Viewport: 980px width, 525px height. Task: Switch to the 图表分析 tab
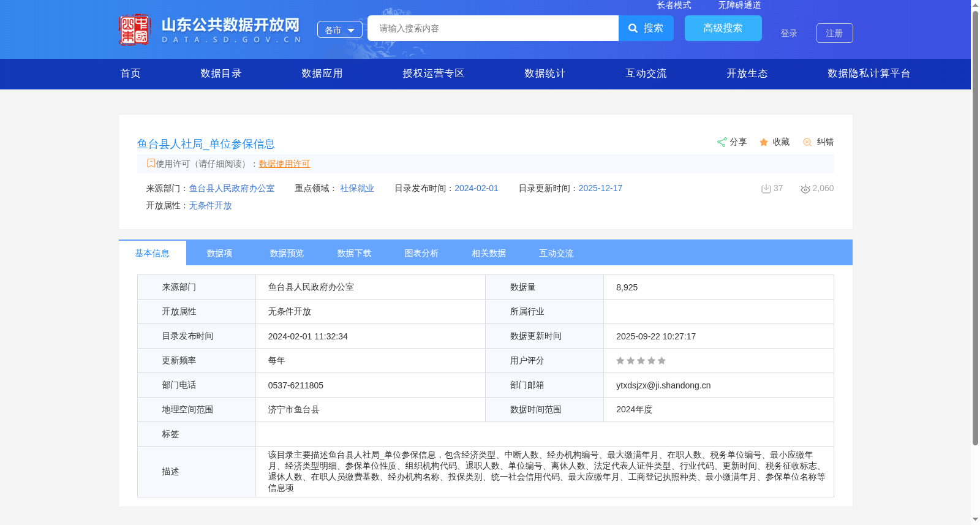(422, 253)
